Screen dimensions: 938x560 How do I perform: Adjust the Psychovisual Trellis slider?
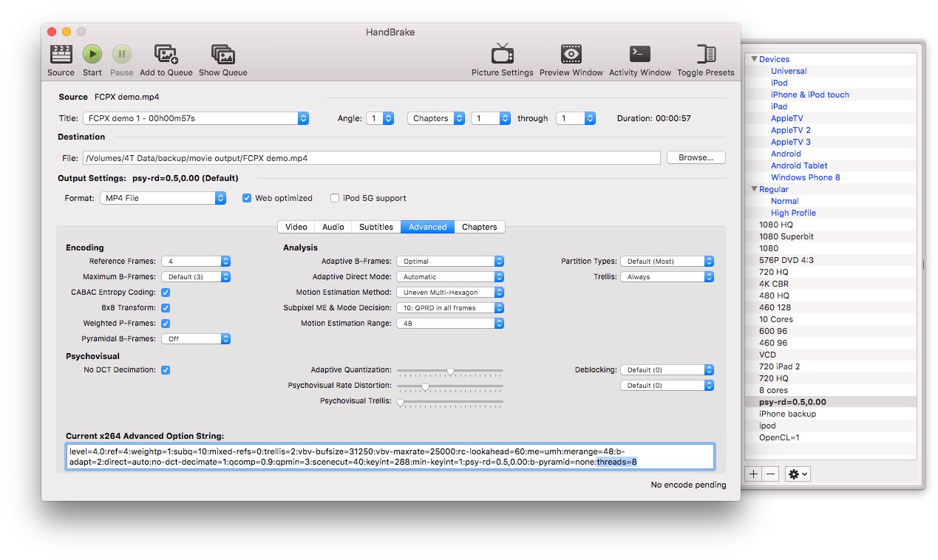450,402
